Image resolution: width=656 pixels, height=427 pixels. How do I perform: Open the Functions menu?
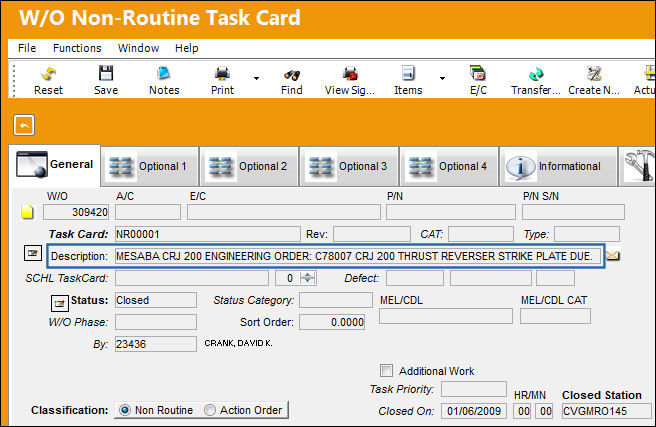pyautogui.click(x=77, y=48)
